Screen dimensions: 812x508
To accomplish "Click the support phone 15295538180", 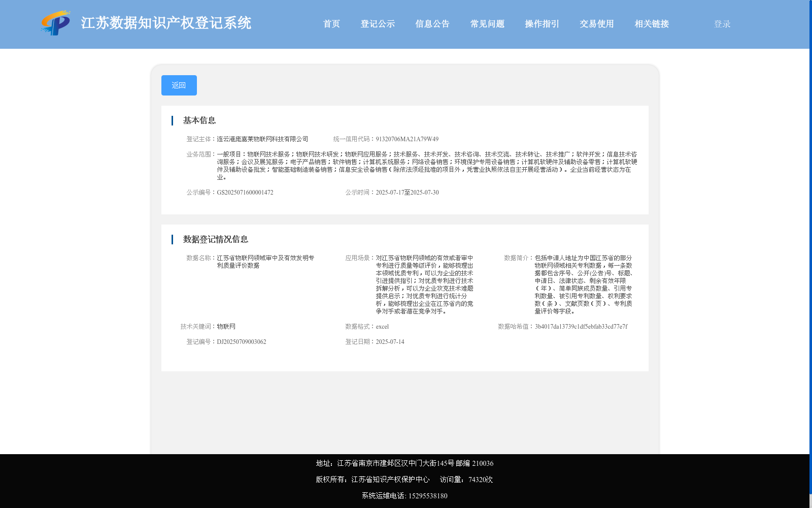I will click(428, 496).
